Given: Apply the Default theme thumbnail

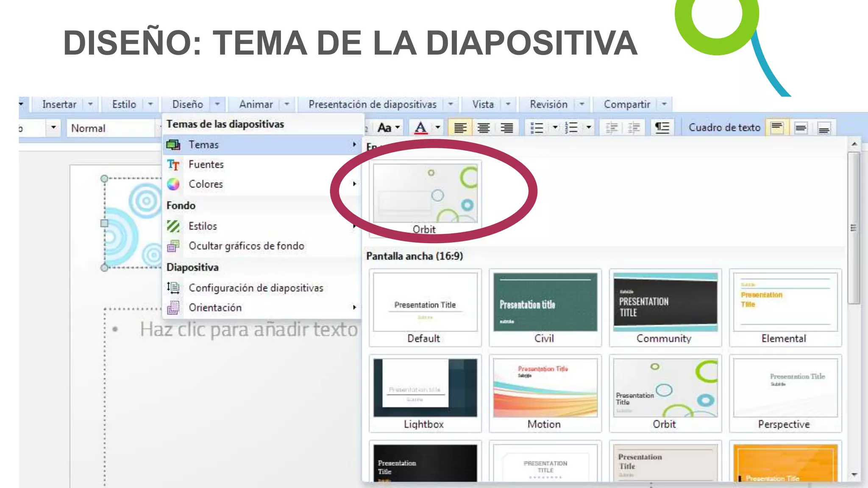Looking at the screenshot, I should tap(425, 308).
